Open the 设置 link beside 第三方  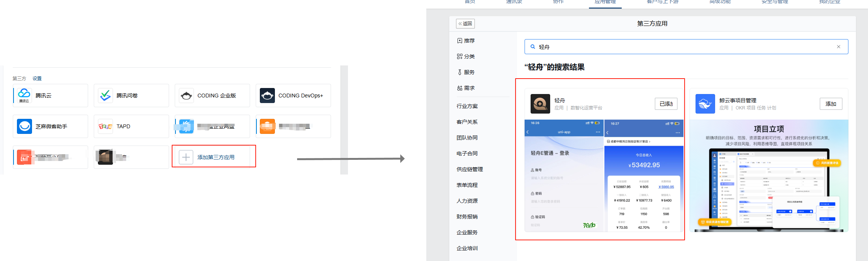37,79
